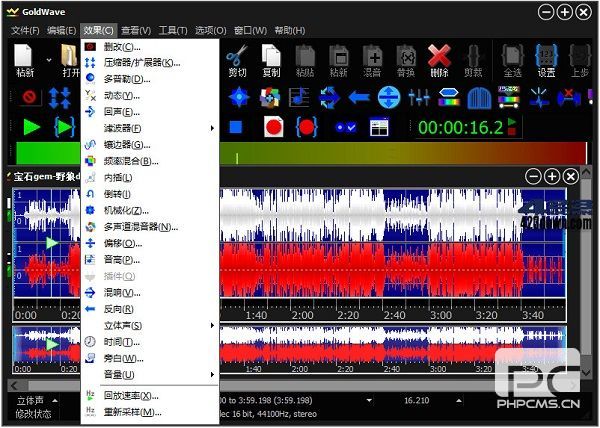Expand the 滤波器(F) submenu
Screen dimensions: 600x428
150,129
